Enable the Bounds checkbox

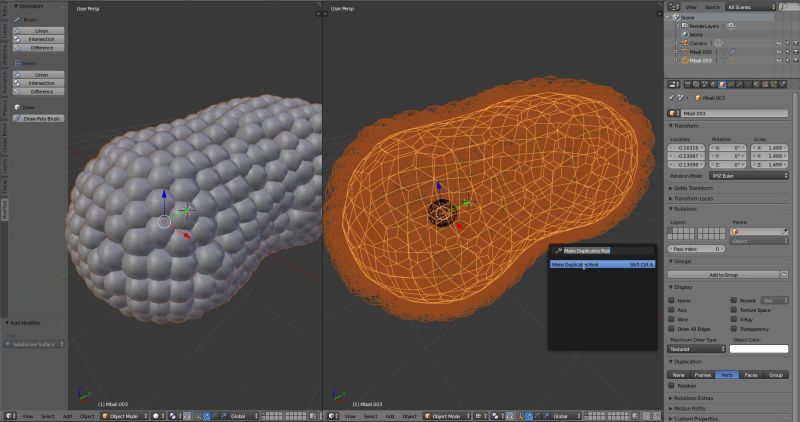click(x=734, y=301)
